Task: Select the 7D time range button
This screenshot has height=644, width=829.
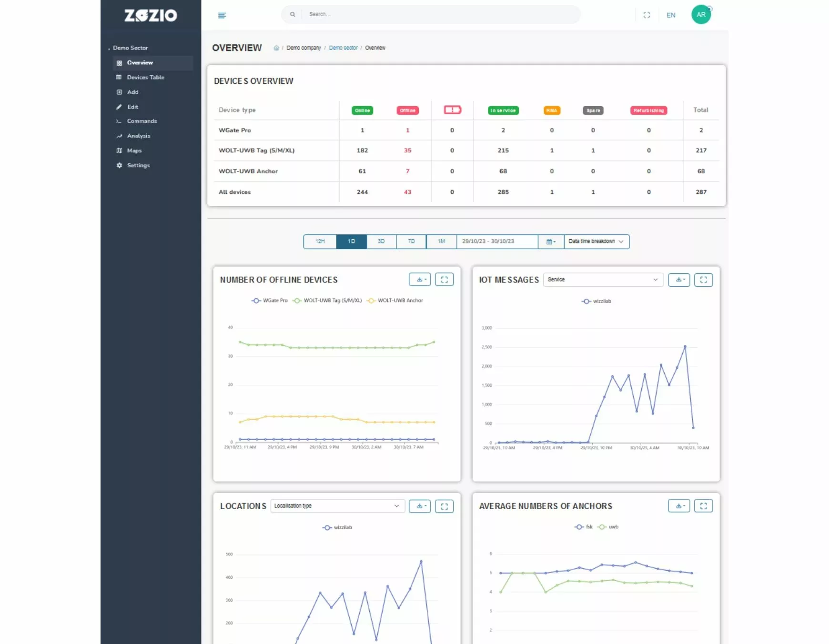Action: pyautogui.click(x=411, y=241)
